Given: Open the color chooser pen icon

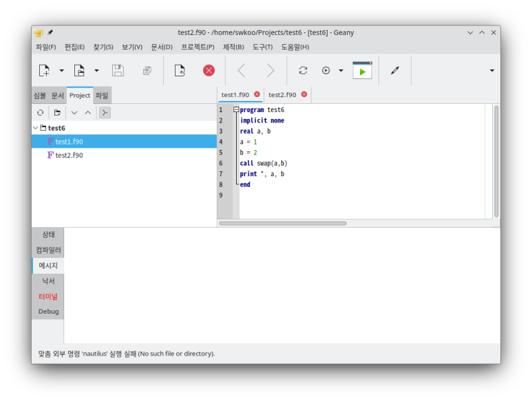Looking at the screenshot, I should tap(395, 71).
